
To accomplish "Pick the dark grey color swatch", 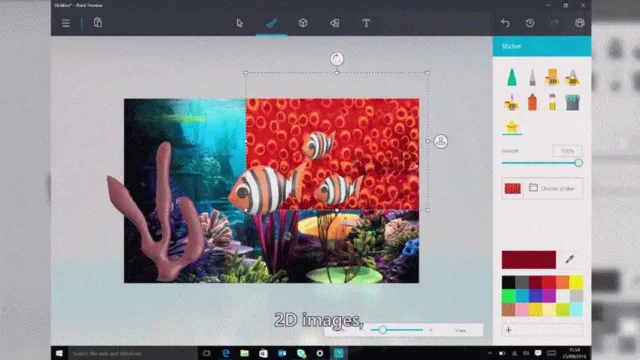I will (522, 282).
